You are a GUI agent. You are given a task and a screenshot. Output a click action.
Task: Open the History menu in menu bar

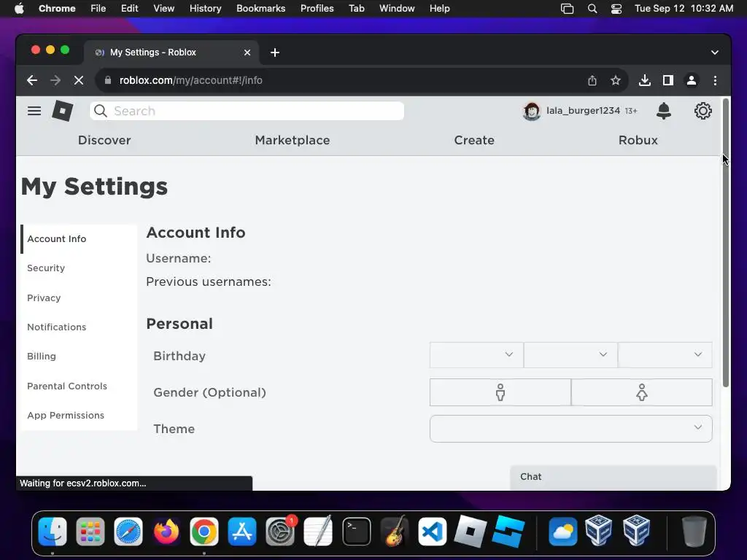(205, 9)
